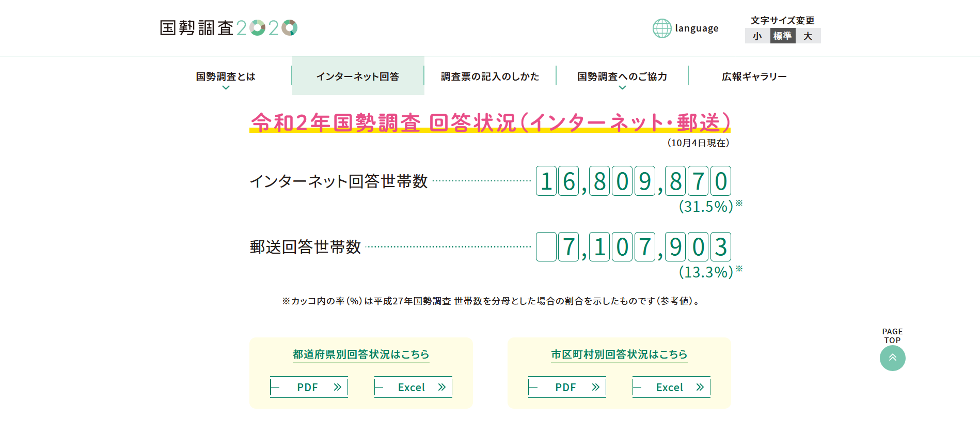The image size is (980, 448).
Task: Expand chevron under 国勢調査へのご協力
Action: tap(622, 88)
